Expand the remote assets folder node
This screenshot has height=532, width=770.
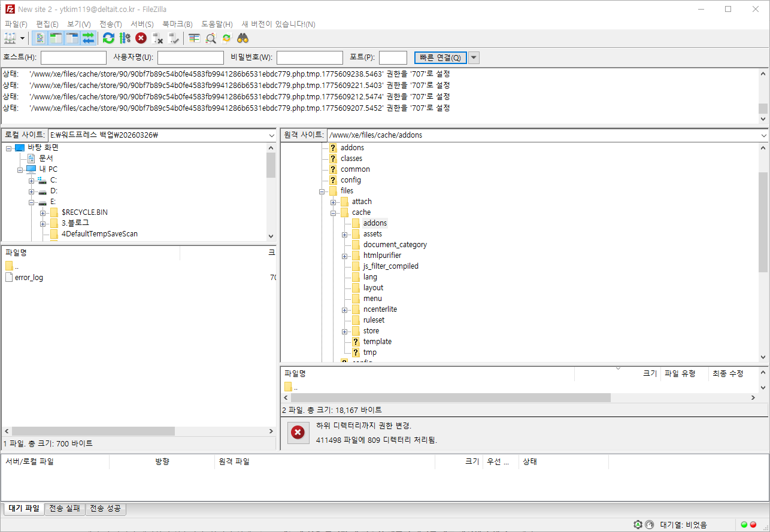(x=345, y=234)
